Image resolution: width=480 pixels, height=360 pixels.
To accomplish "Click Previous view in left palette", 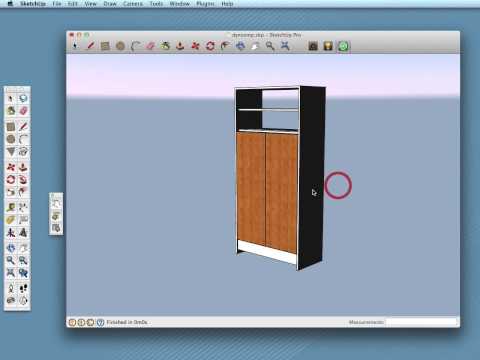I will point(23,273).
